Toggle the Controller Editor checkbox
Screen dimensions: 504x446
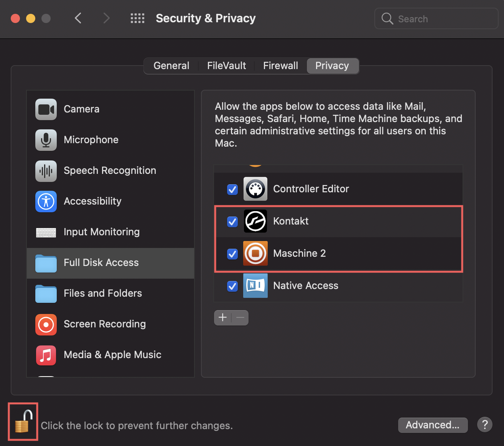232,190
